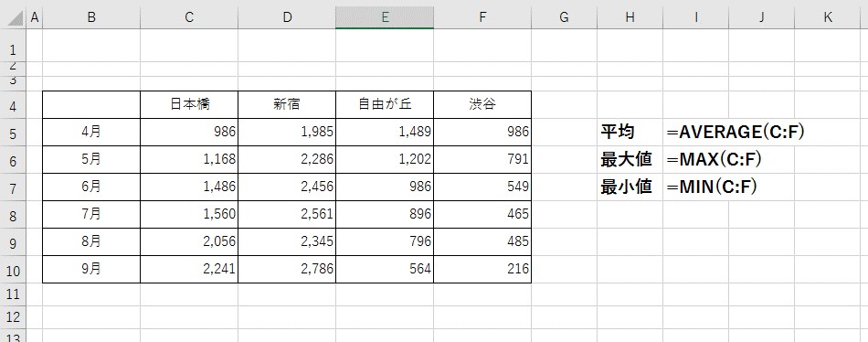The width and height of the screenshot is (868, 342).
Task: Click the =AVERAGE(C:F) formula cell
Action: [x=736, y=132]
